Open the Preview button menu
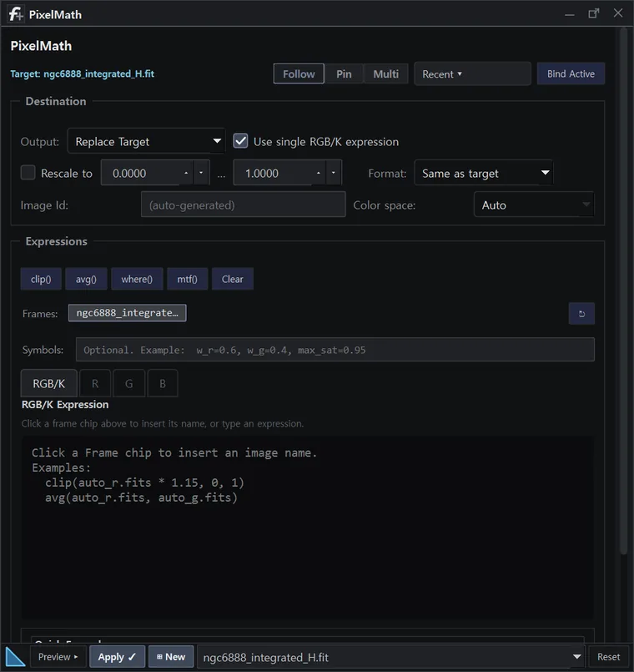Image resolution: width=634 pixels, height=672 pixels. (x=58, y=657)
